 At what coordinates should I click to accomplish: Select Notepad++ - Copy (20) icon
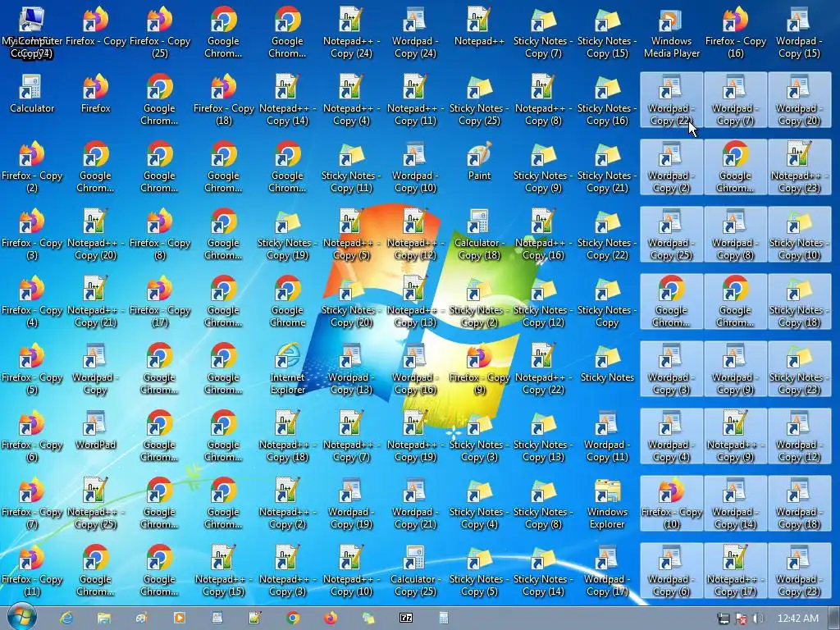[95, 235]
